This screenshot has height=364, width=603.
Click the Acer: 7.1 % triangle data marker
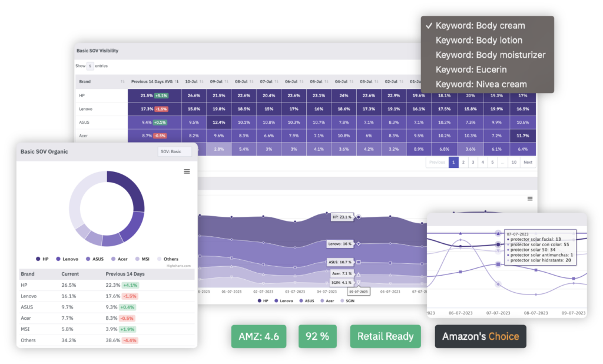[359, 274]
